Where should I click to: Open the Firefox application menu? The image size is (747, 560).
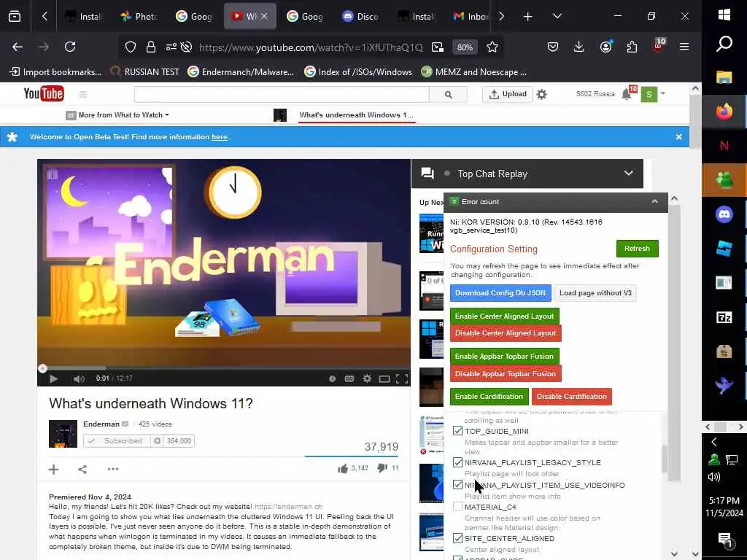(x=684, y=47)
